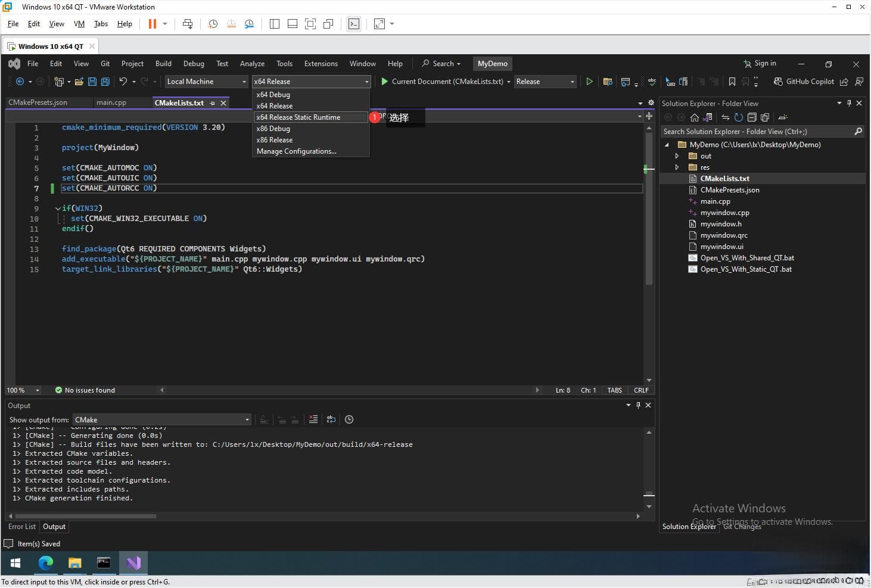Click VMware snapshot manager icon
871x588 pixels.
[249, 24]
